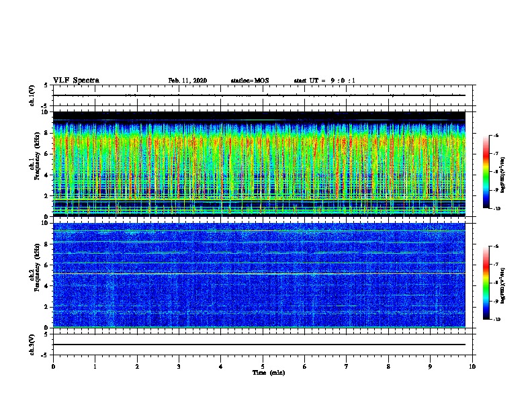
Task: Click the "VLF Spectra" plot title
Action: click(76, 81)
